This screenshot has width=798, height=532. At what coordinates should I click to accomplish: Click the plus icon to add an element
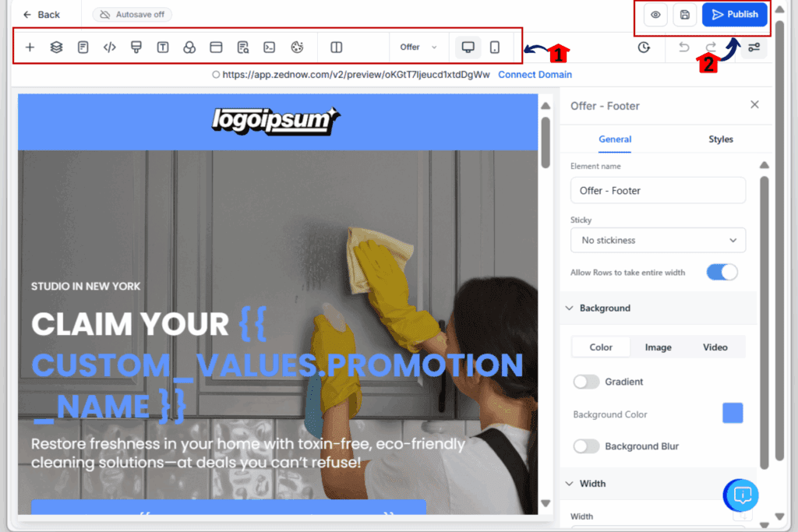(30, 48)
